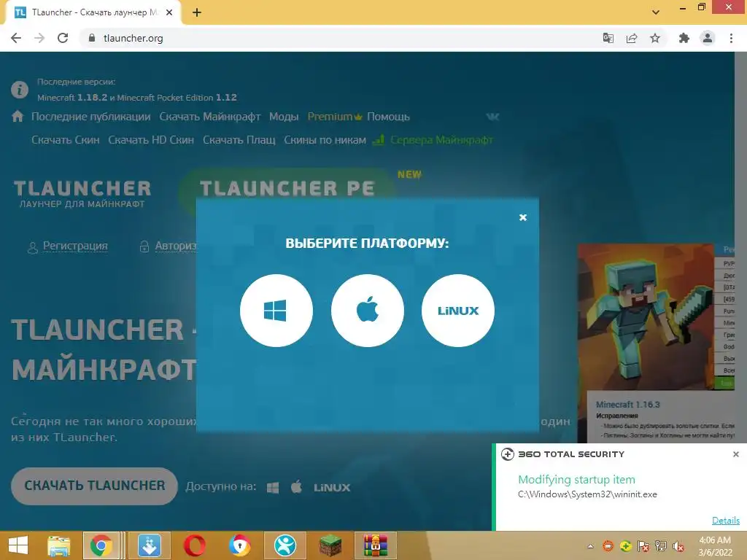Screen dimensions: 747x560
Task: Open Windows Start button
Action: click(18, 545)
